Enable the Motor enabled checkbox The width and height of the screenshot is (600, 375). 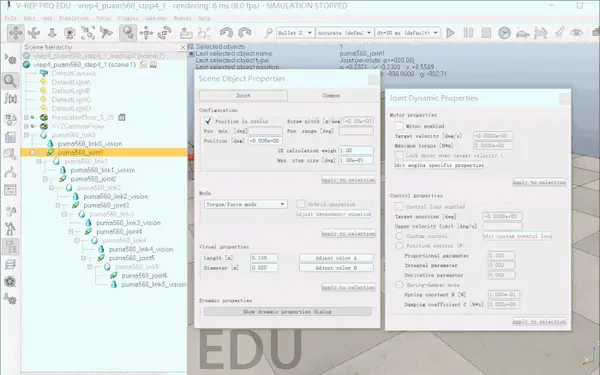[x=399, y=126]
